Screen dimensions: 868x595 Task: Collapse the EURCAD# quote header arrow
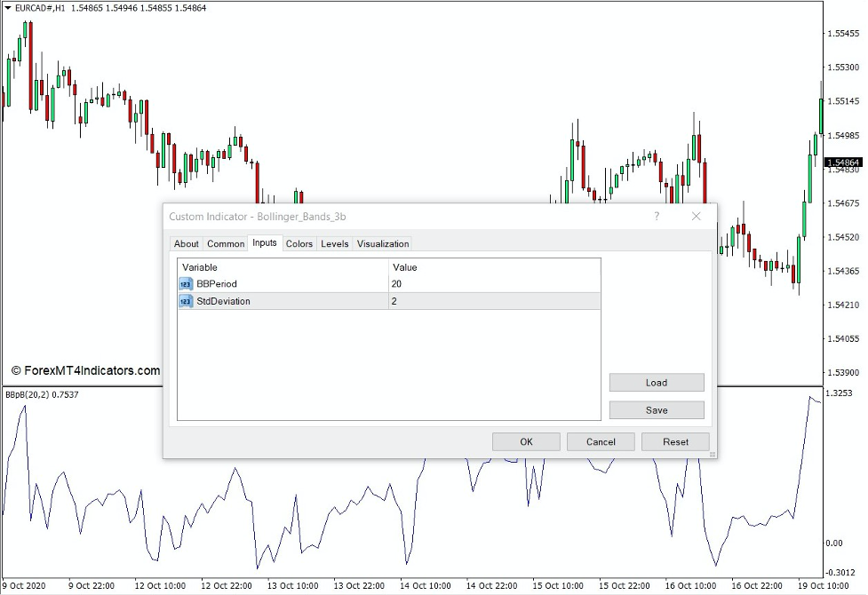pos(7,7)
